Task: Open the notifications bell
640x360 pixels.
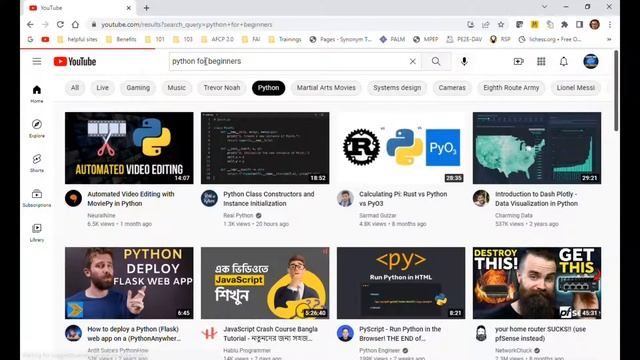Action: 564,61
